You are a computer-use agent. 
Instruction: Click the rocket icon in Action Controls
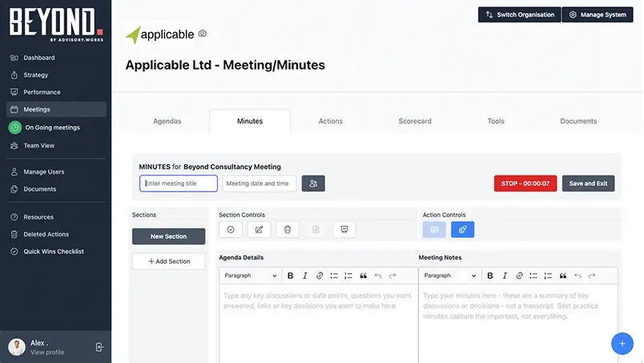pyautogui.click(x=462, y=229)
